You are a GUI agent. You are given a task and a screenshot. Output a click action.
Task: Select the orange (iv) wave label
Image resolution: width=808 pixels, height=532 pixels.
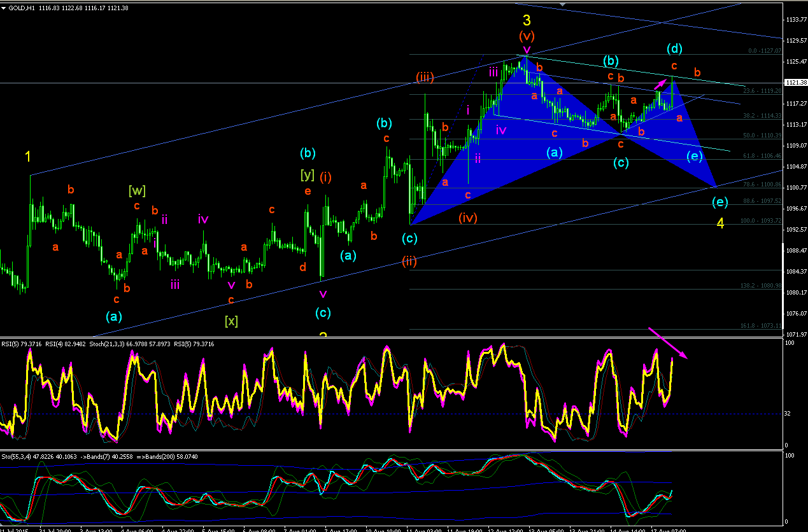click(x=468, y=218)
